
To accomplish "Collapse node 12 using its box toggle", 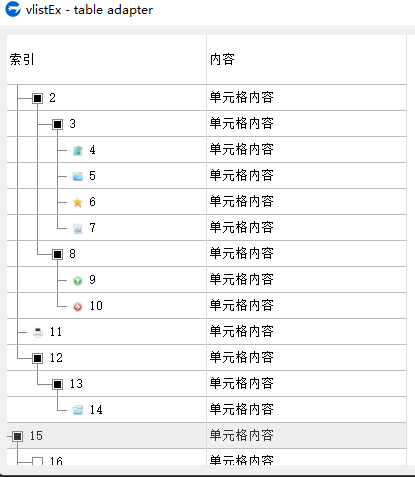I will click(38, 358).
